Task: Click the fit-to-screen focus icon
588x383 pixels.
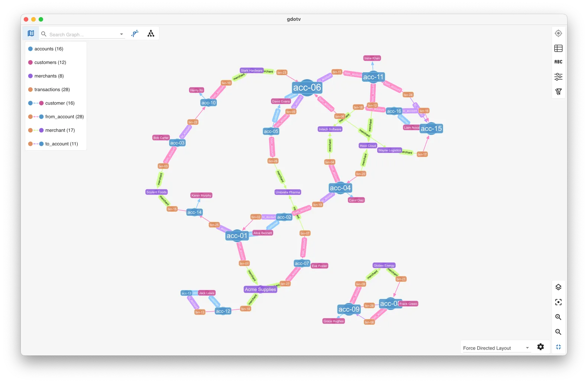Action: [558, 302]
